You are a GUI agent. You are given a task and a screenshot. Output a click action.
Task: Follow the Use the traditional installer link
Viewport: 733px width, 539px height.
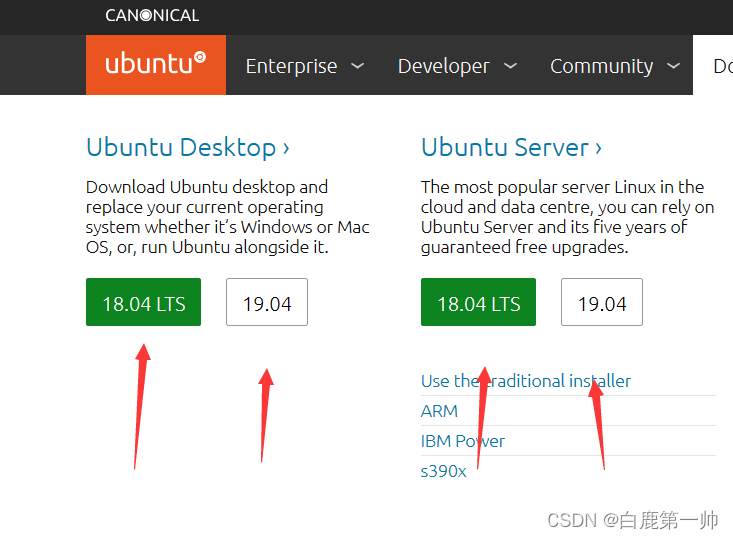click(x=526, y=381)
